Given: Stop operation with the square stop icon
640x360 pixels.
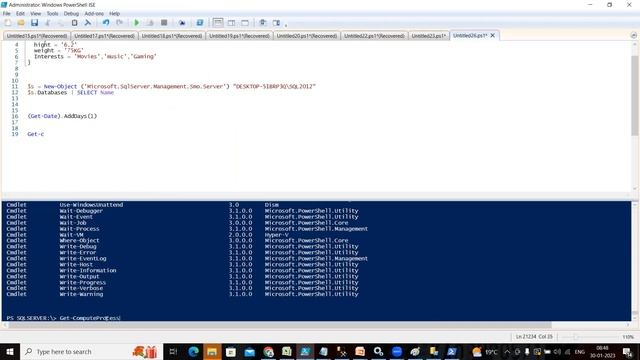Looking at the screenshot, I should click(164, 23).
